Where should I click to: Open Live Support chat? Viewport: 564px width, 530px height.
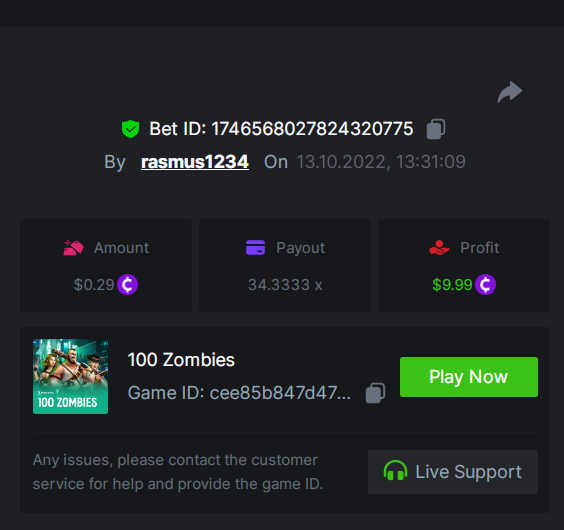[453, 472]
